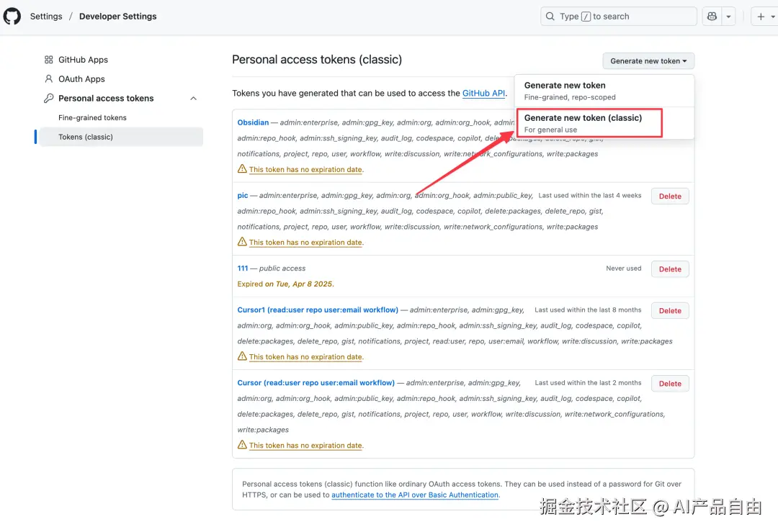Open GitHub home via Octocat logo
Viewport: 778px width, 532px height.
12,16
